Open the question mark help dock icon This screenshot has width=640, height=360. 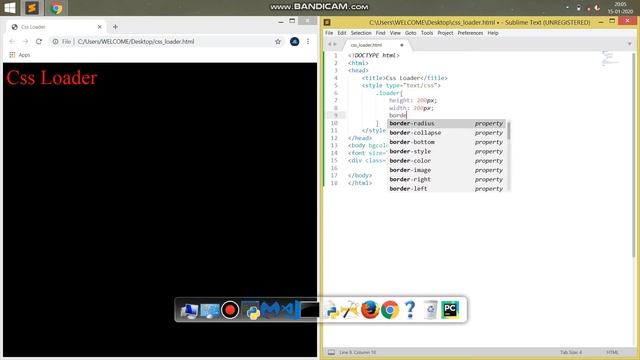(x=410, y=310)
